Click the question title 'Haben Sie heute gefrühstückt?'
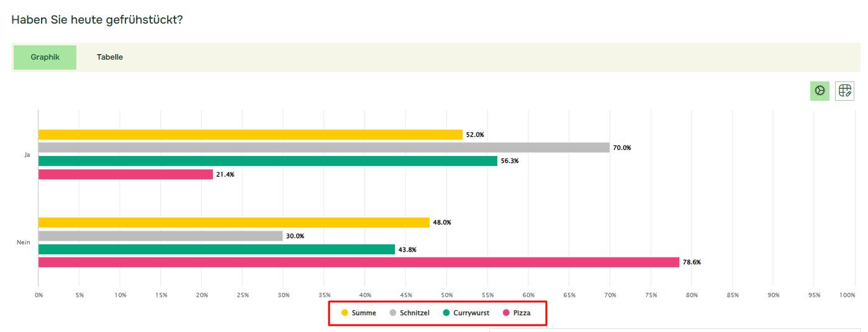Viewport: 868px width, 332px height. [x=97, y=20]
